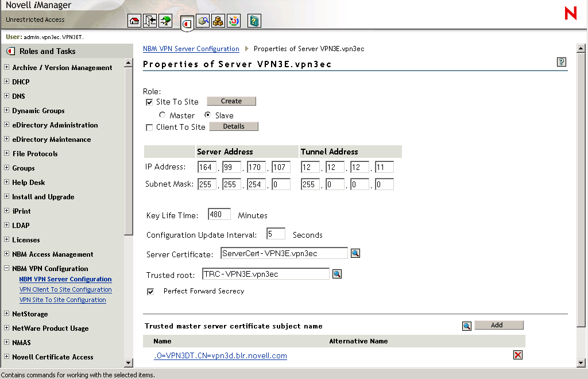Screen dimensions: 588x379
Task: Click the Roles and Tasks header icon
Action: [11, 51]
